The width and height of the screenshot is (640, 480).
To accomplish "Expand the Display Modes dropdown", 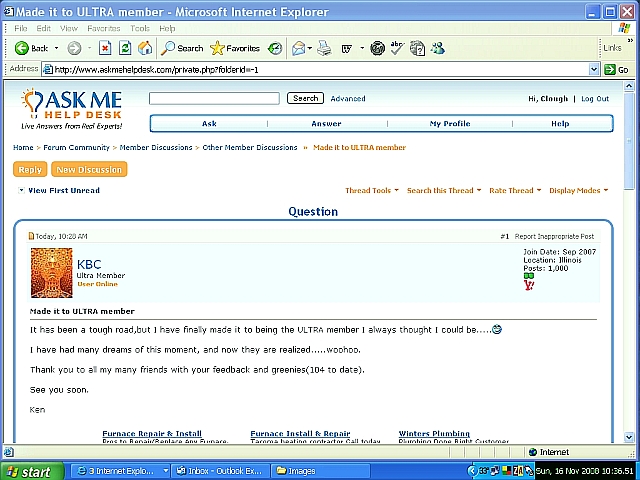I will [x=578, y=190].
